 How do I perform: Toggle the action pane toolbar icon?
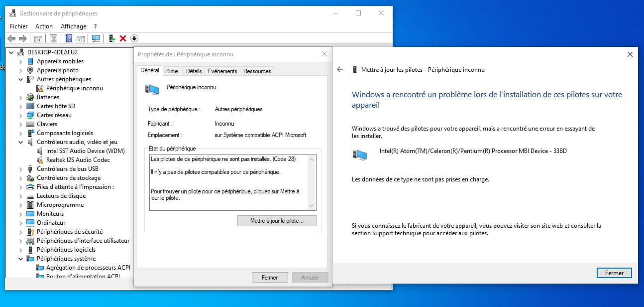pos(81,38)
